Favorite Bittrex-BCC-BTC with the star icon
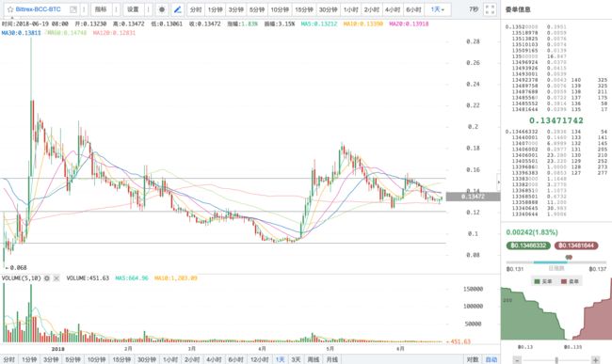The height and width of the screenshot is (364, 612). [10, 9]
